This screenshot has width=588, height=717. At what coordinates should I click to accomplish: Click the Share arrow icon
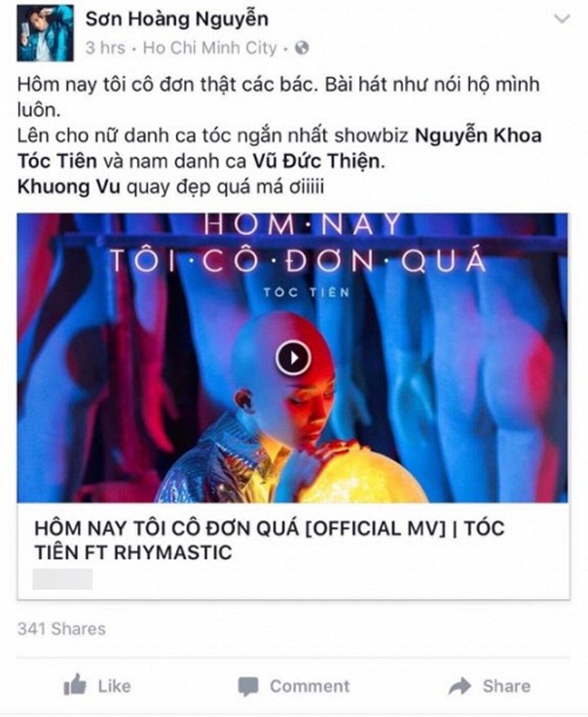point(459,686)
